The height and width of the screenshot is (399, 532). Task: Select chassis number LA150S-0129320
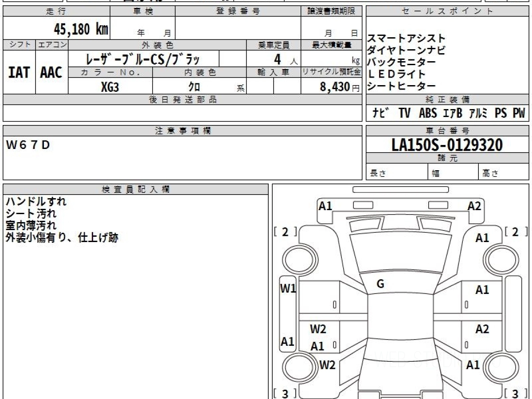coord(447,145)
